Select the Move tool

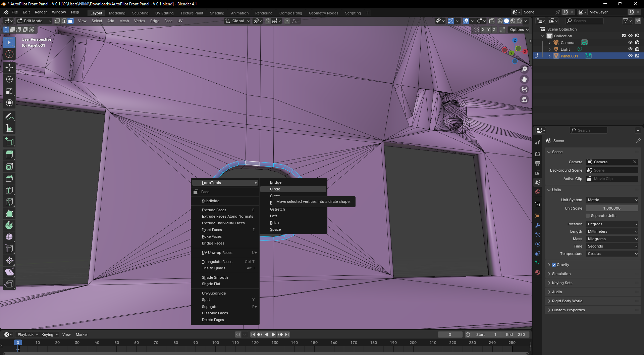click(9, 68)
